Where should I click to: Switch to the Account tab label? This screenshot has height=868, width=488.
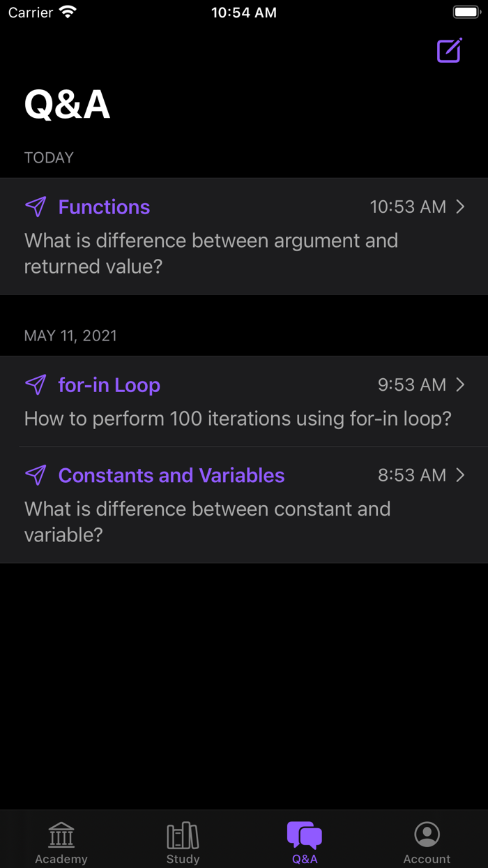pyautogui.click(x=427, y=859)
